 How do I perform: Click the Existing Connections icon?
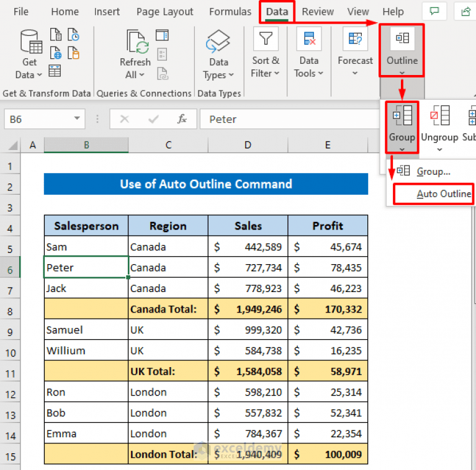coord(73,53)
